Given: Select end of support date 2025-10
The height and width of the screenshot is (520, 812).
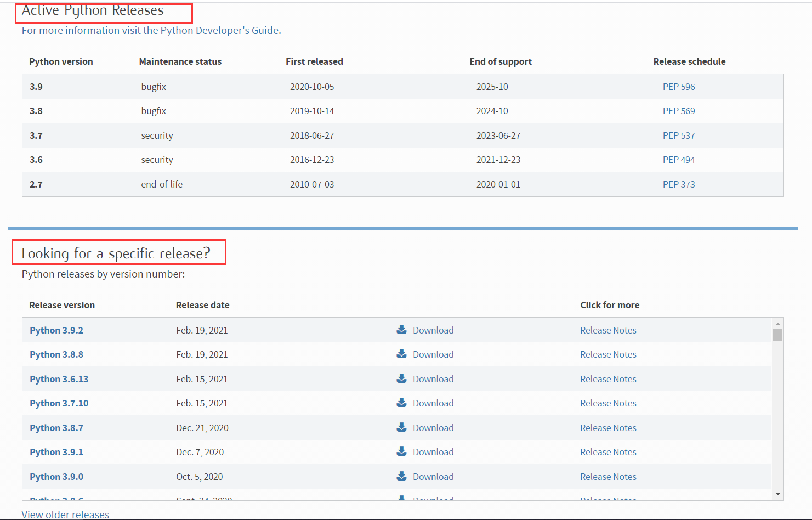Looking at the screenshot, I should pyautogui.click(x=492, y=87).
